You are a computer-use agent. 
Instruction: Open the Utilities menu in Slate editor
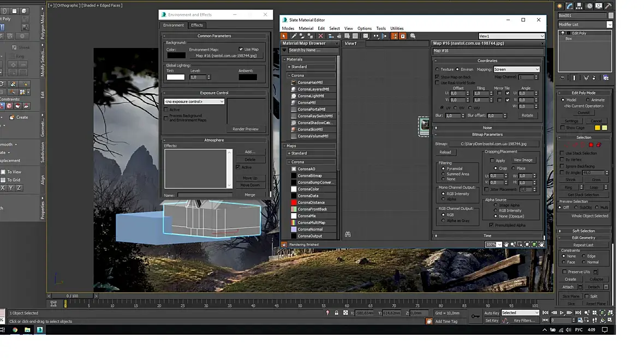point(397,28)
